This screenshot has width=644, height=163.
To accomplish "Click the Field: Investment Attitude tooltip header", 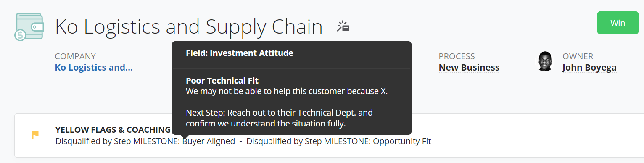I will [240, 53].
